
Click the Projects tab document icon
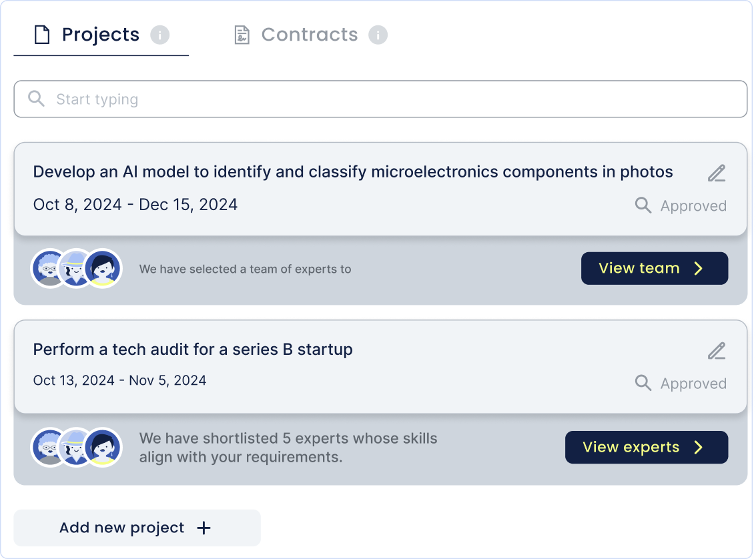pos(42,35)
